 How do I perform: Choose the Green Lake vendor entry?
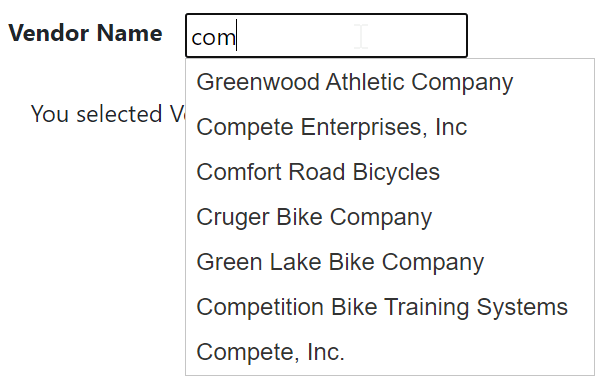point(390,262)
